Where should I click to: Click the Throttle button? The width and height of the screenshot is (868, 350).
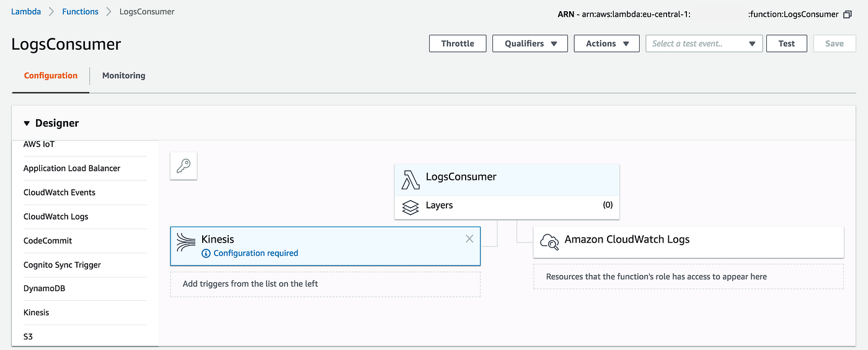click(x=458, y=43)
